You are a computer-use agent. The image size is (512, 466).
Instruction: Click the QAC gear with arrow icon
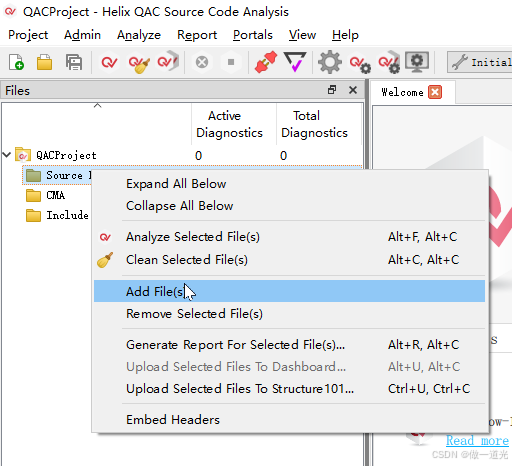click(x=389, y=62)
